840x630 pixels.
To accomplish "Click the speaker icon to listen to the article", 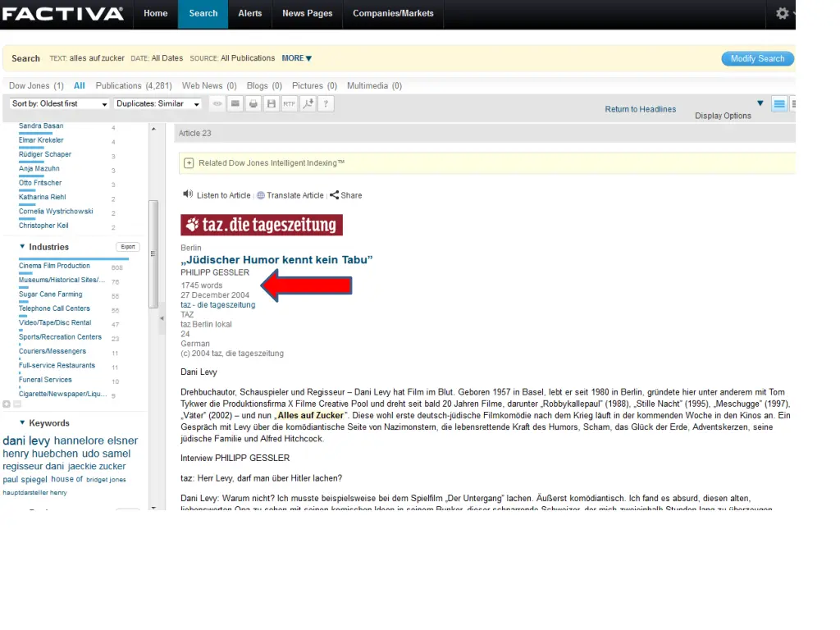I will [188, 194].
